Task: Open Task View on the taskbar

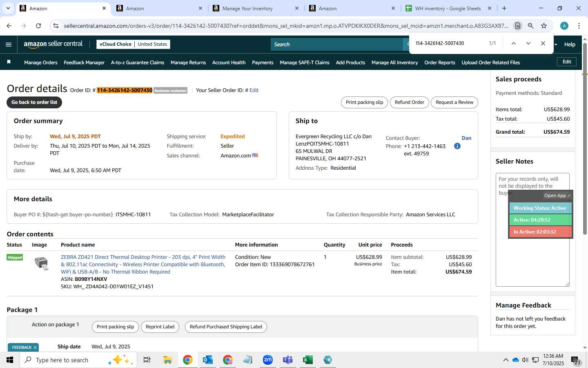Action: click(x=147, y=360)
